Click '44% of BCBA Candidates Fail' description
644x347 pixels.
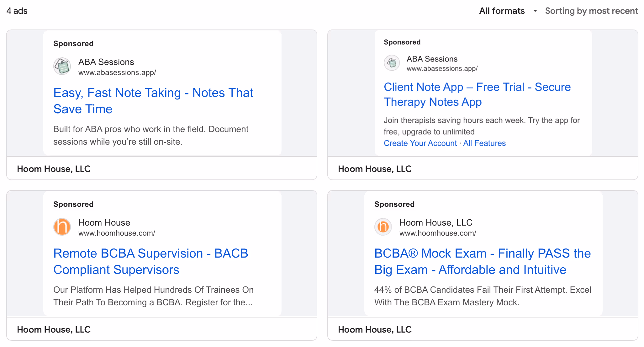(483, 296)
